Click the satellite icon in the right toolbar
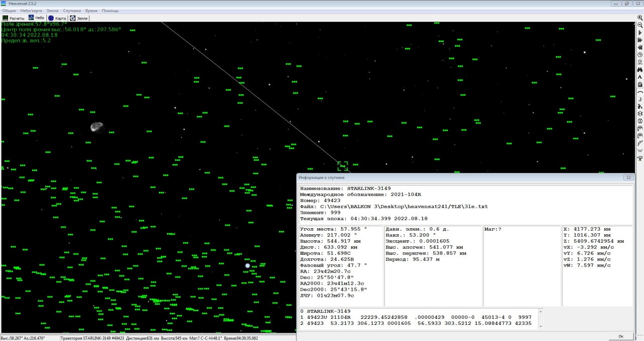 pyautogui.click(x=640, y=106)
